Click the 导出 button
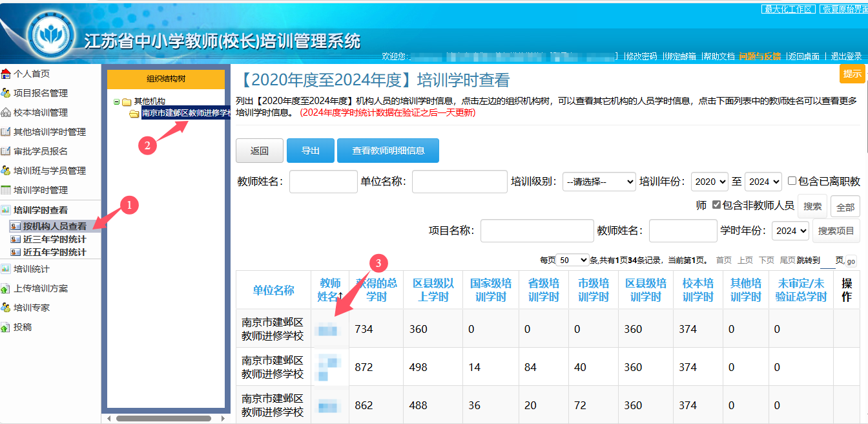Viewport: 868px width, 424px height. click(311, 151)
